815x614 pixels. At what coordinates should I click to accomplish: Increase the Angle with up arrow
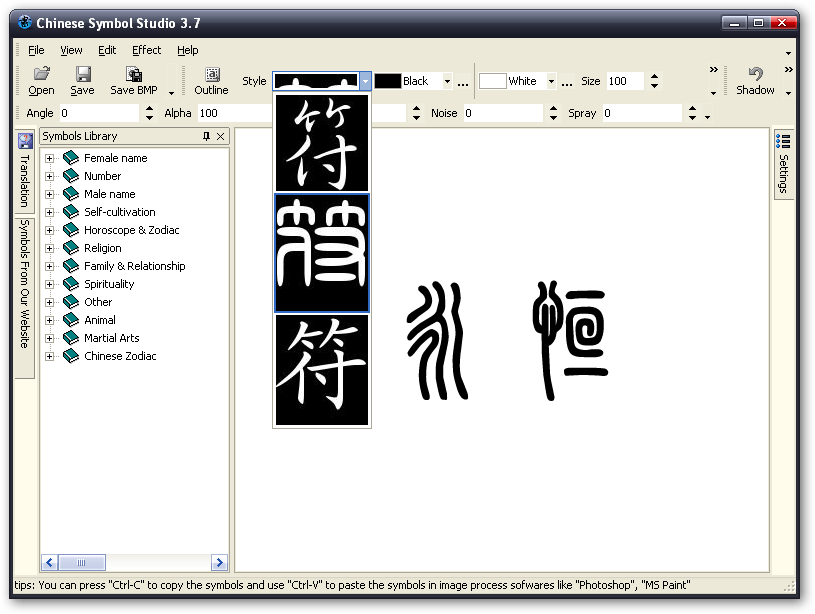[x=150, y=108]
